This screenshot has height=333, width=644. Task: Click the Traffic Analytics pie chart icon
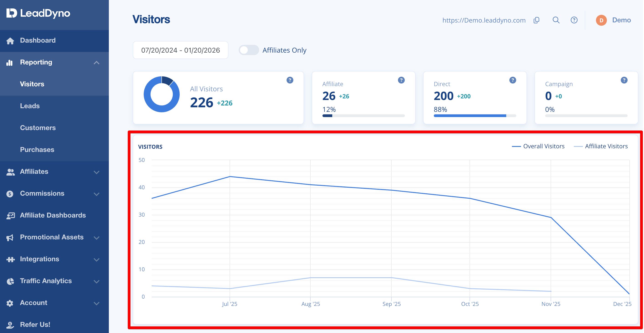click(10, 281)
